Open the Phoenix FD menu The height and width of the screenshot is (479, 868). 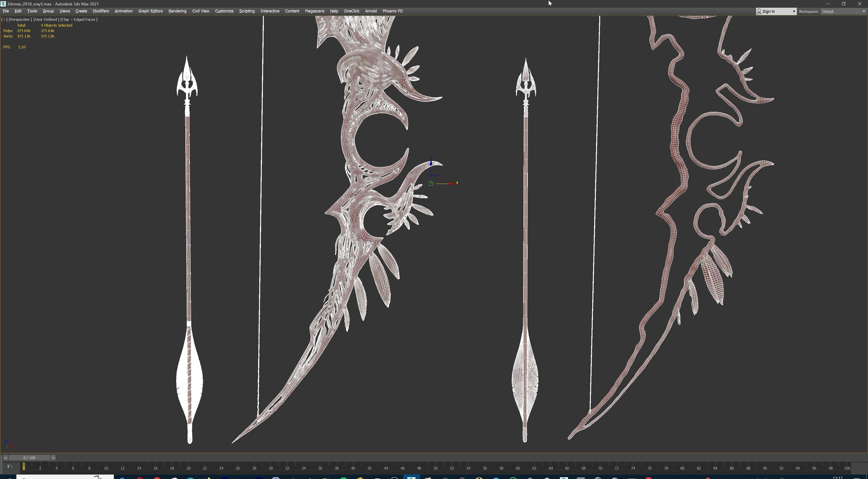click(x=393, y=11)
